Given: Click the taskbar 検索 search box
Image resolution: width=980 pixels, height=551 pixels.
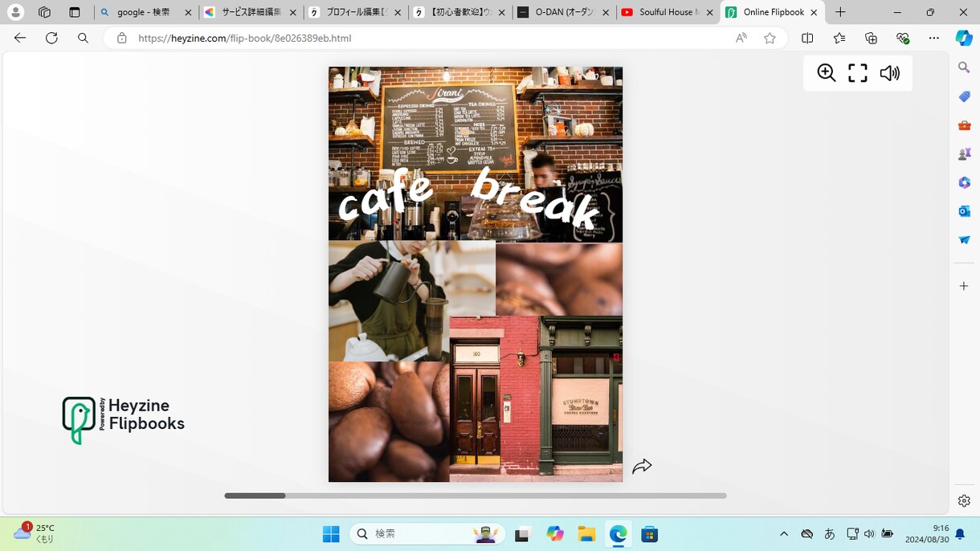Looking at the screenshot, I should [x=427, y=534].
